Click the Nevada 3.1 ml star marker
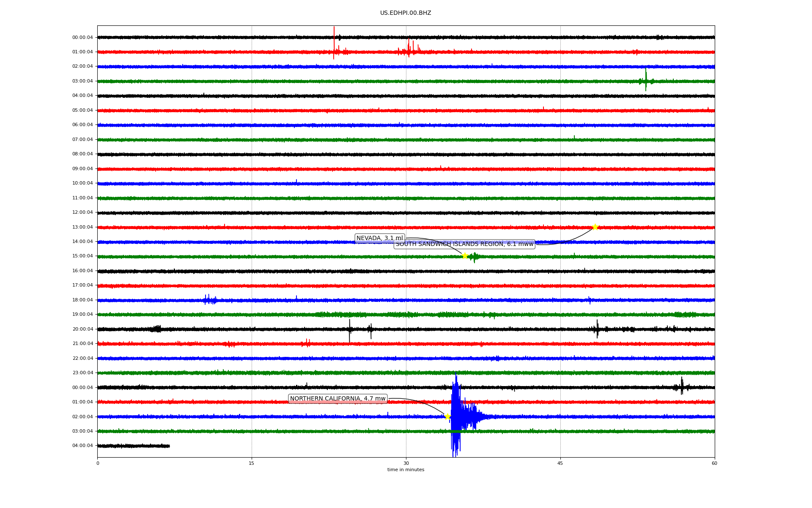The width and height of the screenshot is (812, 508). (465, 256)
